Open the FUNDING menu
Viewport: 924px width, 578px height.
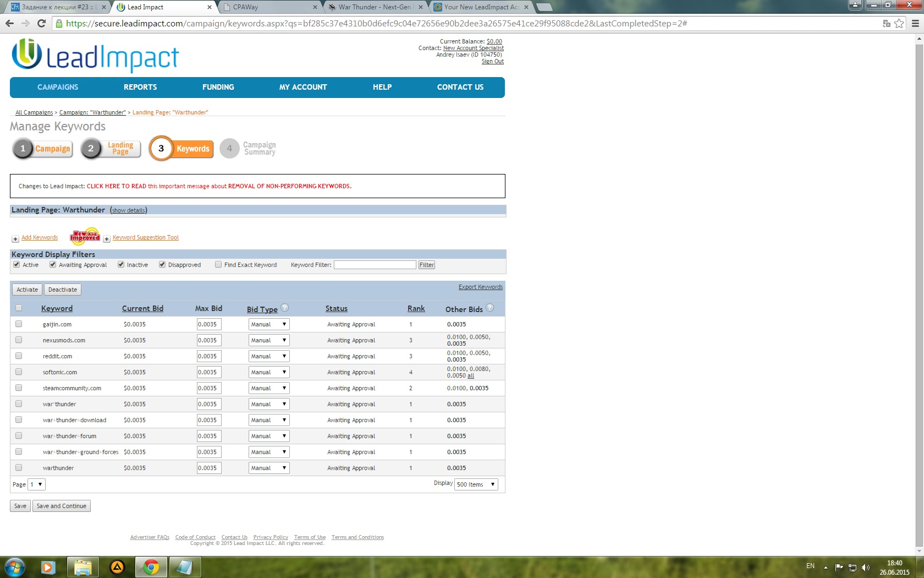(218, 87)
